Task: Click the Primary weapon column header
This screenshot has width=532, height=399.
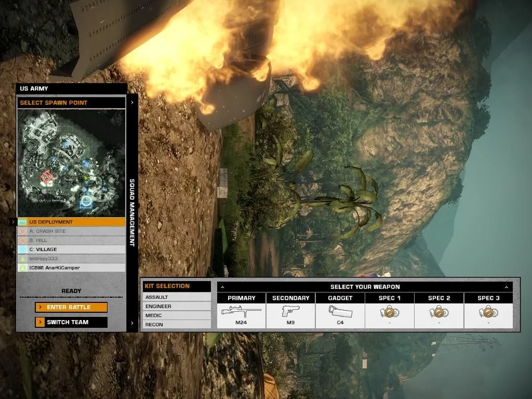Action: pyautogui.click(x=241, y=298)
